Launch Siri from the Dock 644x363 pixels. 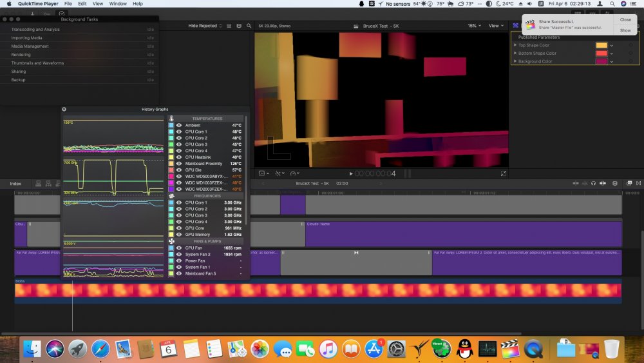click(x=55, y=349)
